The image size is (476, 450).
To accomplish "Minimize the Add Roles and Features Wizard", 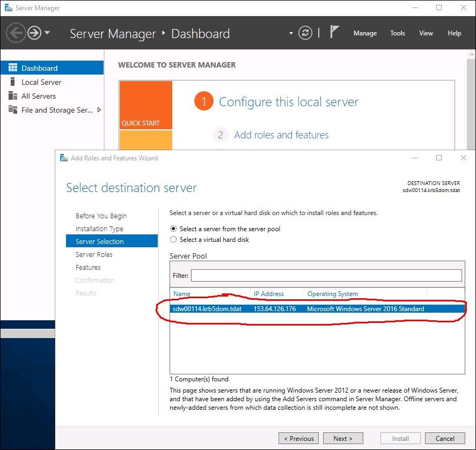I will 415,158.
